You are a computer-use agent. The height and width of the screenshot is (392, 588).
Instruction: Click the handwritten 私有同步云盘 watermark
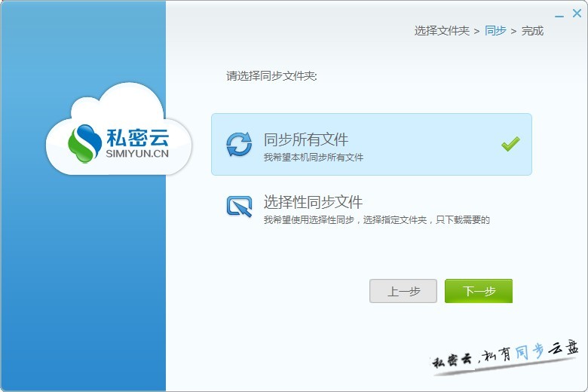[x=505, y=354]
